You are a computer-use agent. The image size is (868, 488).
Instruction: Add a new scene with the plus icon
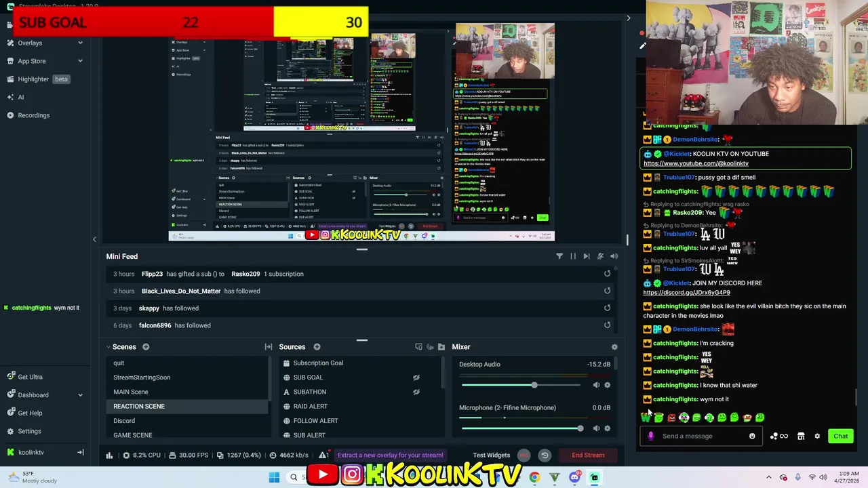146,347
